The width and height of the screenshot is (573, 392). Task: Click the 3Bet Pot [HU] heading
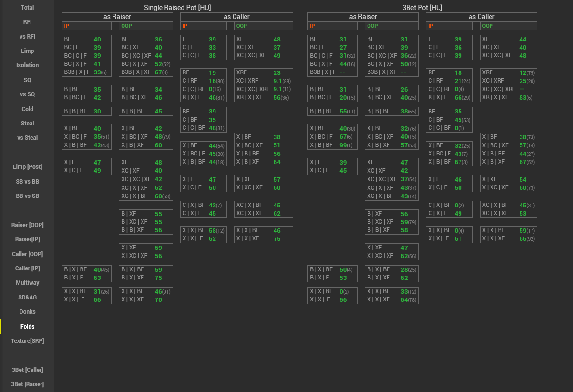coord(422,8)
